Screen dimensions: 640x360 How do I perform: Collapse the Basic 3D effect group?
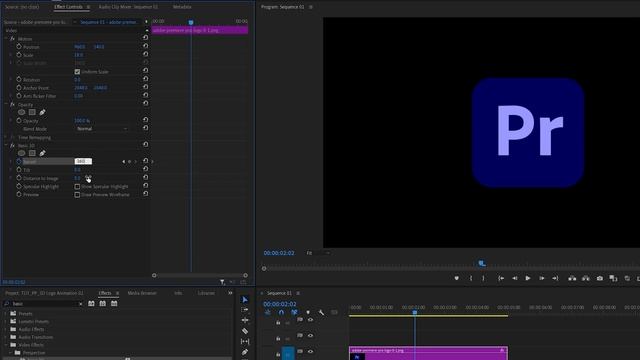click(x=6, y=145)
